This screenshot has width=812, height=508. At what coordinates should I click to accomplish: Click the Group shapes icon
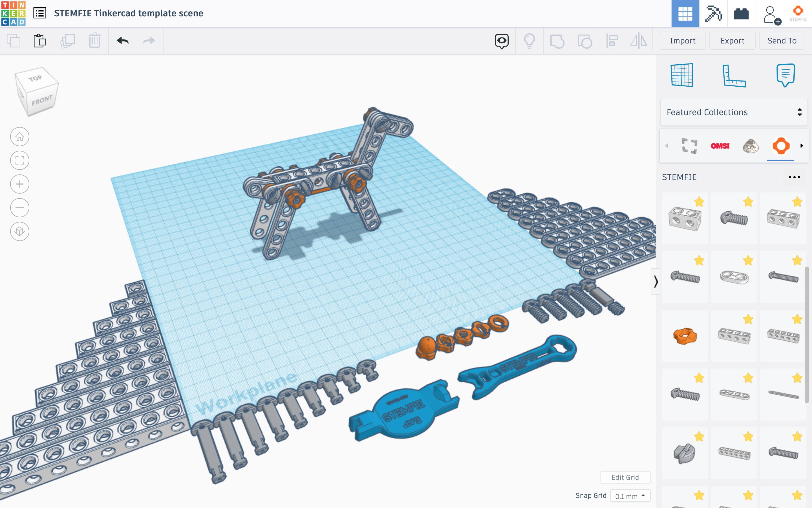coord(557,41)
